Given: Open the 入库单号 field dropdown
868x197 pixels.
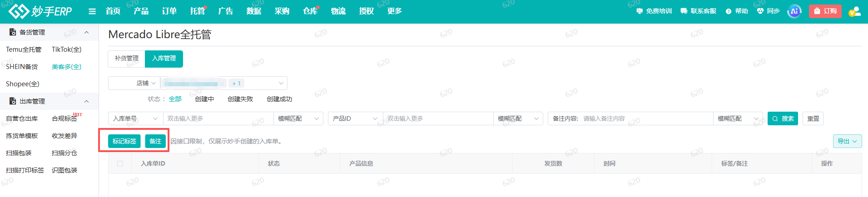Looking at the screenshot, I should click(135, 118).
